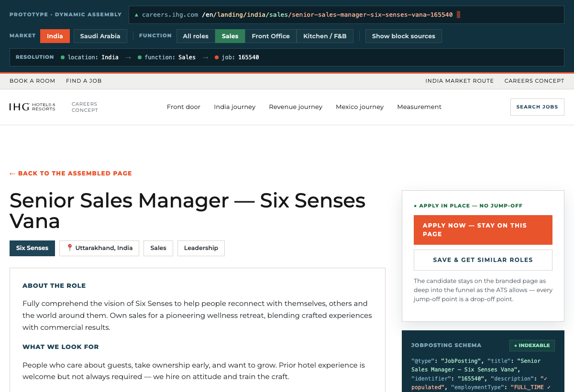Screen dimensions: 574x392
Task: Click Apply Now — Stay on This Page
Action: [483, 230]
